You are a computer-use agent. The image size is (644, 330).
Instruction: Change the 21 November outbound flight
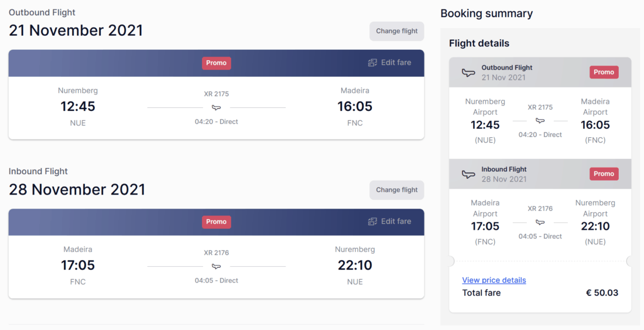coord(397,31)
